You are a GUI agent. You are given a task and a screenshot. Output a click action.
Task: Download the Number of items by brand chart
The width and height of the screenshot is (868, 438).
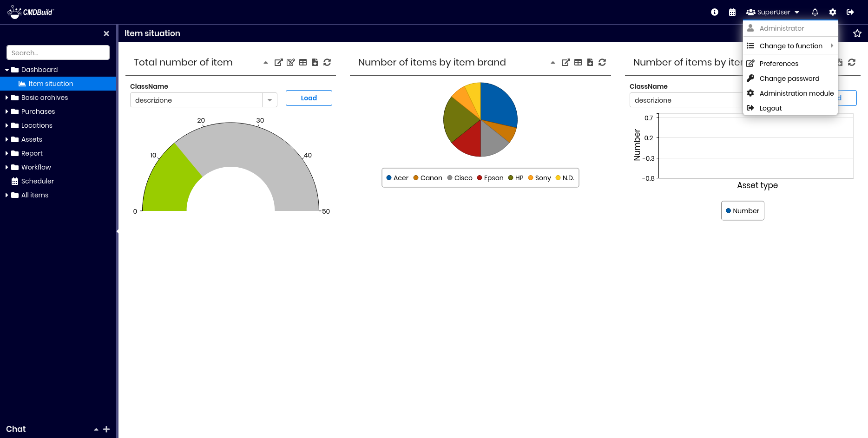point(590,62)
